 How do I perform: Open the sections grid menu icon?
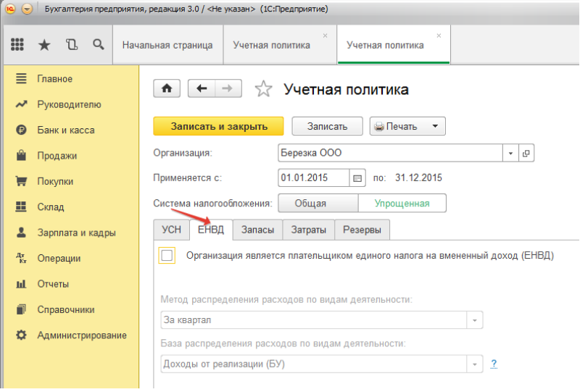(x=17, y=45)
